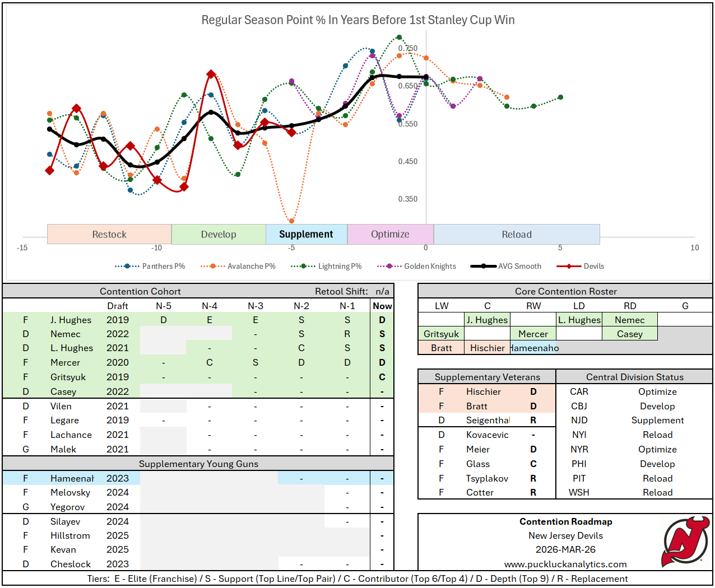Click the red Devils legend marker
This screenshot has height=588, width=715.
pyautogui.click(x=569, y=267)
